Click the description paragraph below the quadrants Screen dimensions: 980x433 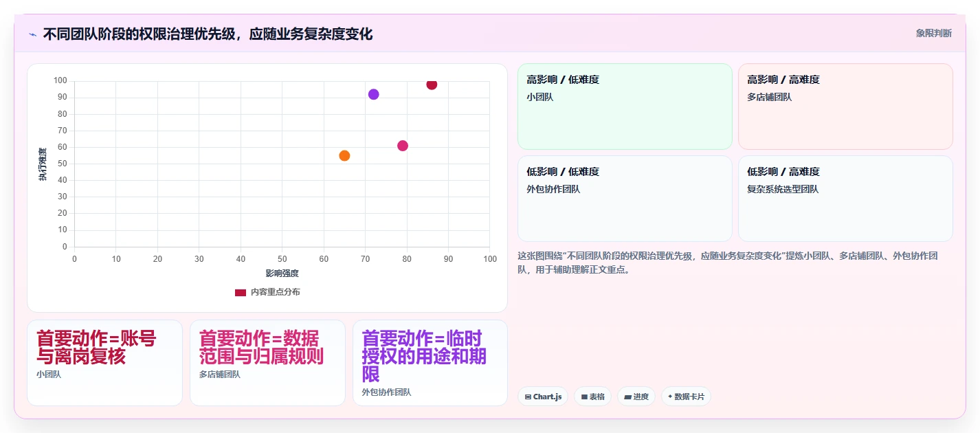tap(728, 263)
